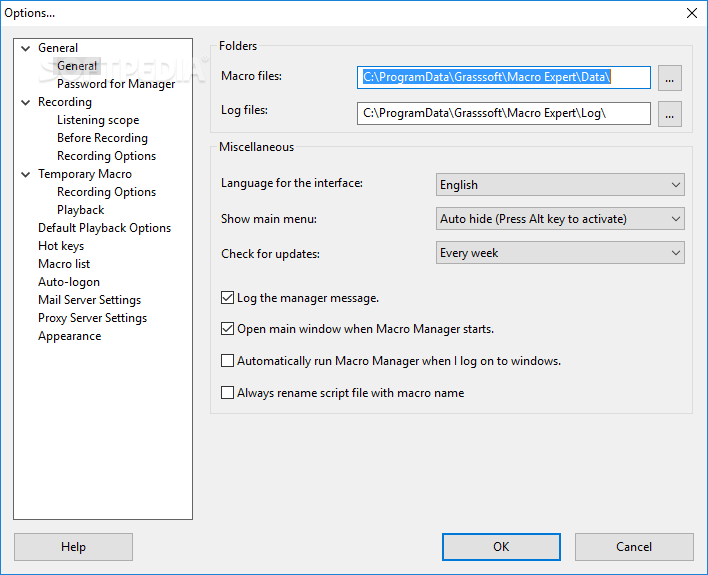
Task: Click the Cancel button
Action: [x=634, y=547]
